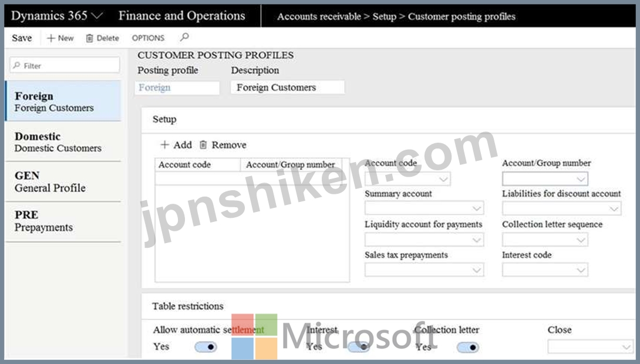Open the Account/Group number dropdown
This screenshot has height=364, width=640.
(545, 178)
